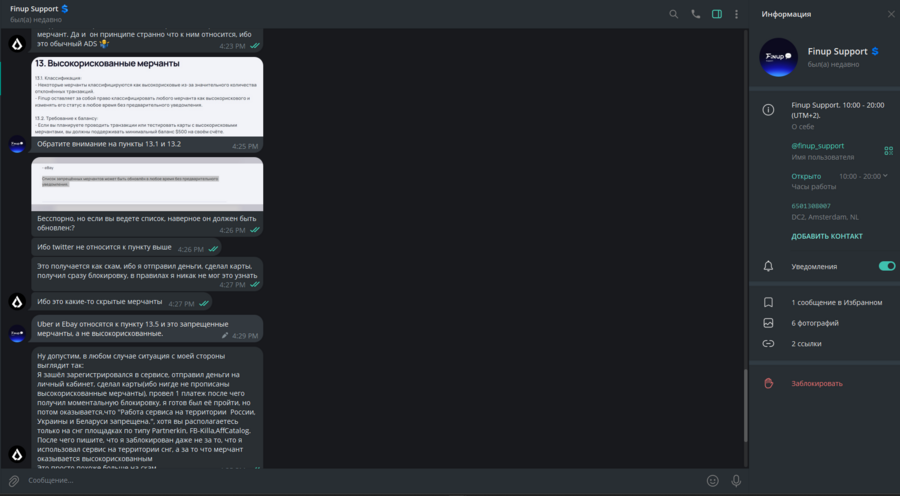Screen dimensions: 900x496
Task: Click caption 'Обратите внимание на пункты 13.1 и 13.2'
Action: (x=109, y=144)
